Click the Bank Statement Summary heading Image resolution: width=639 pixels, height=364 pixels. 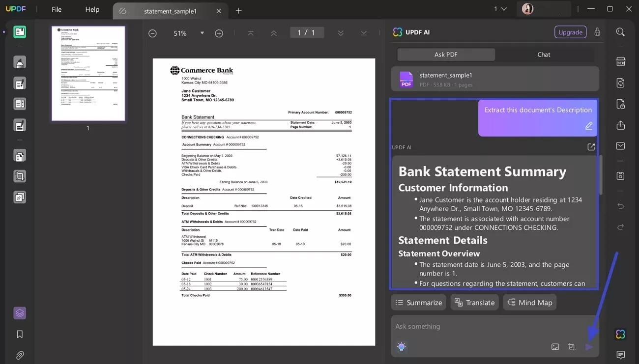(482, 171)
